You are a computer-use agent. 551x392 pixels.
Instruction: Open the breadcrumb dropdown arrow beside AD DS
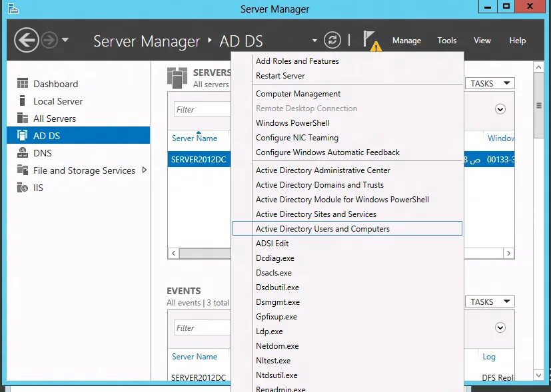click(314, 41)
